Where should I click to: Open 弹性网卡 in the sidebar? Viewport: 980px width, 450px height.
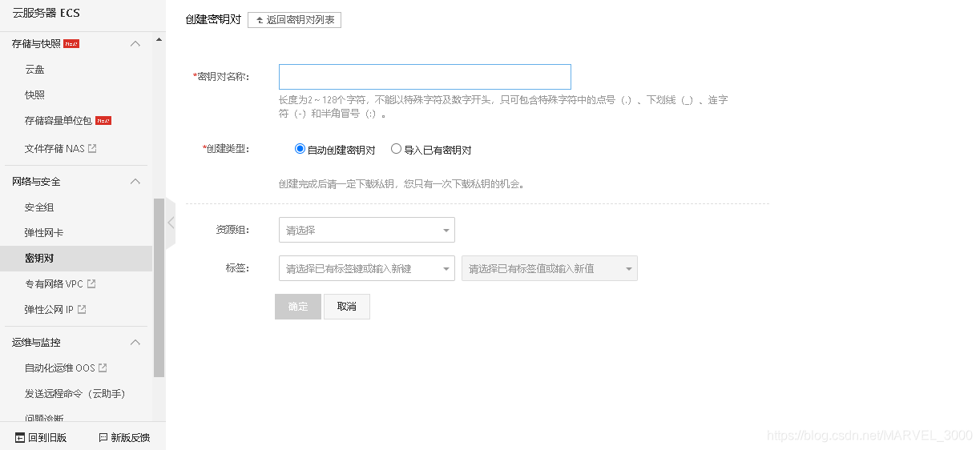click(x=44, y=233)
